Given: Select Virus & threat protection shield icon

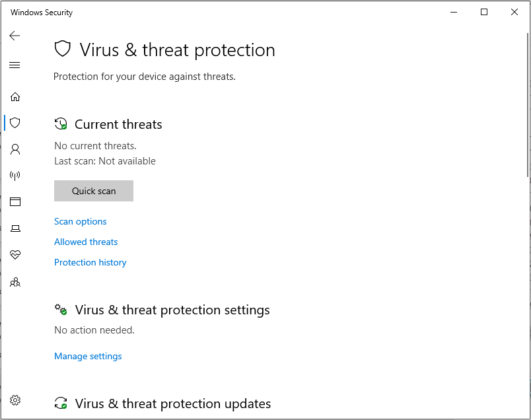Looking at the screenshot, I should pyautogui.click(x=15, y=123).
